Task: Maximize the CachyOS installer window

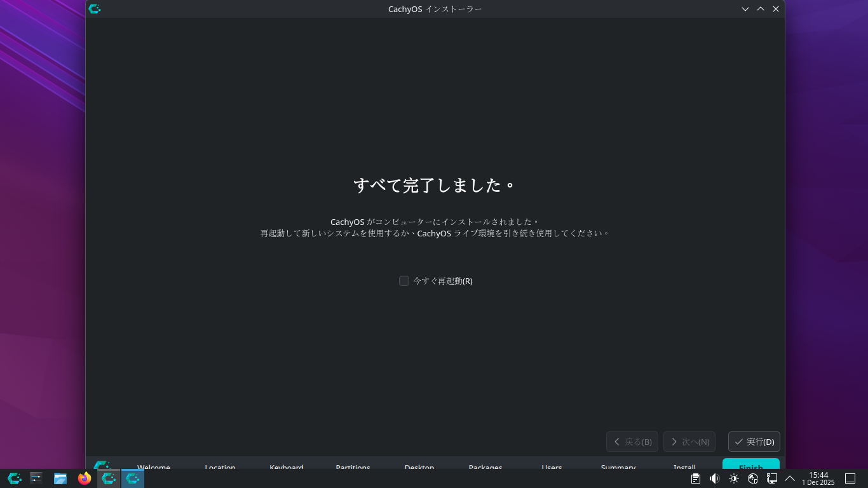Action: click(x=761, y=9)
